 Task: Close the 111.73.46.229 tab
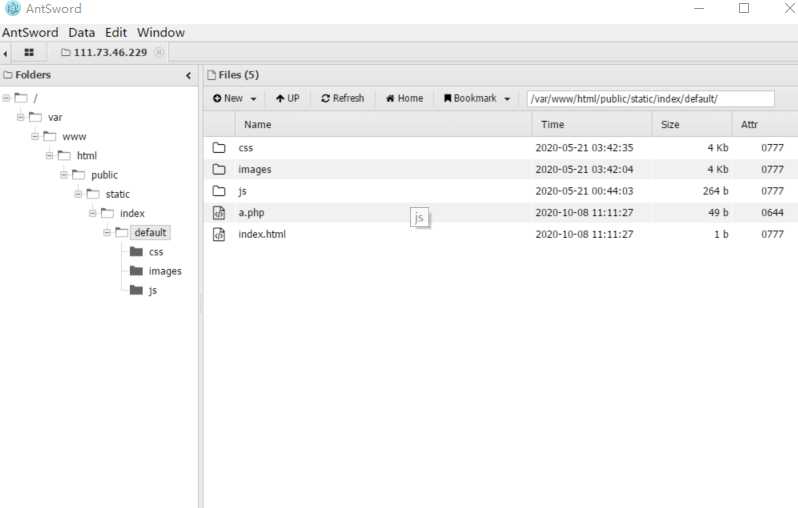[x=159, y=52]
